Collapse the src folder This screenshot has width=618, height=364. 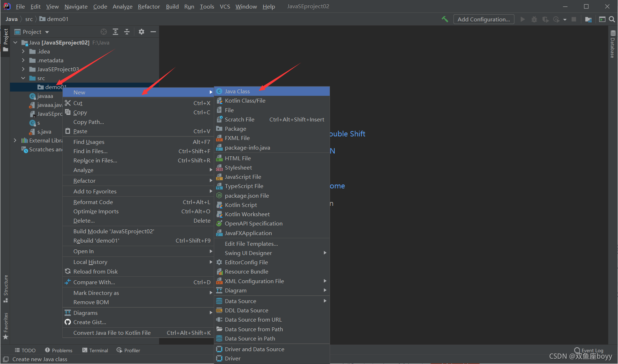click(x=23, y=78)
